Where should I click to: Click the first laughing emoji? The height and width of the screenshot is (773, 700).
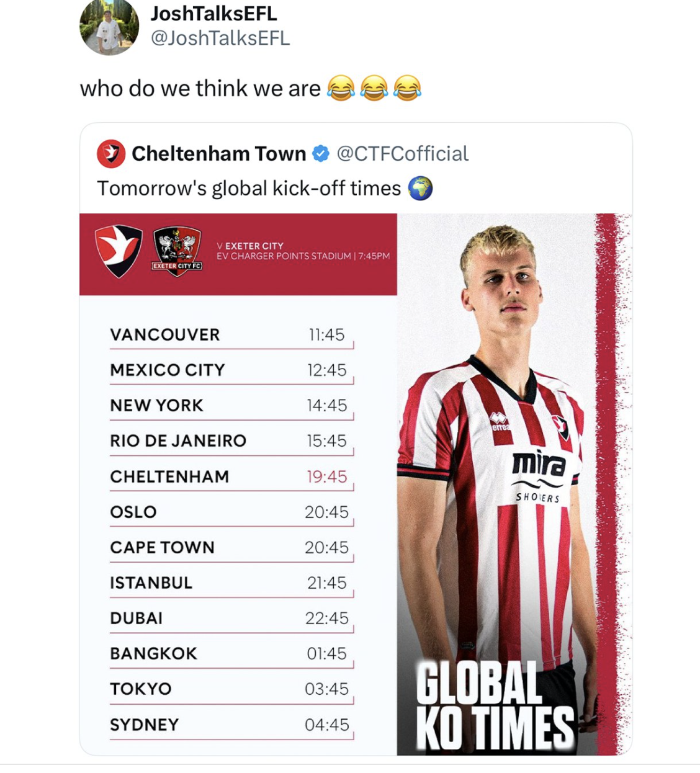click(341, 88)
